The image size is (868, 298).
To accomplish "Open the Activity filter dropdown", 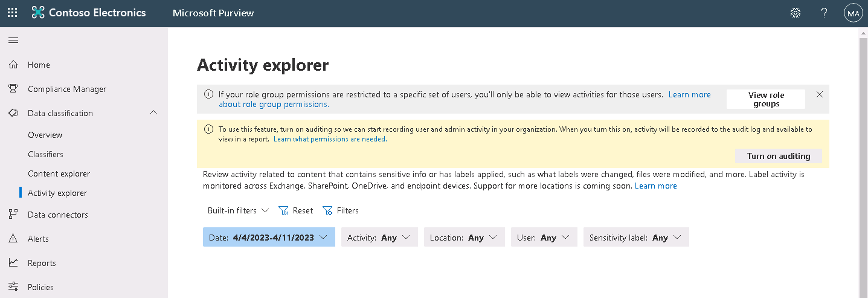I will click(x=379, y=238).
